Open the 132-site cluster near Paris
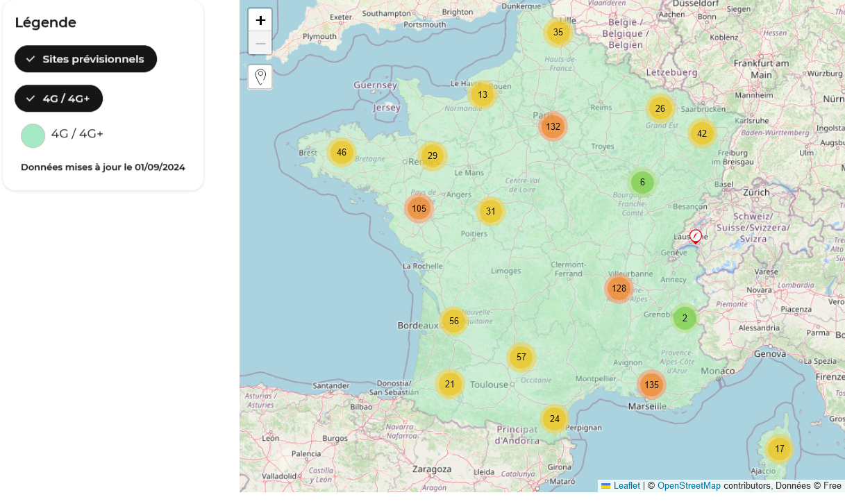Viewport: 845px width, 504px height. pos(553,126)
